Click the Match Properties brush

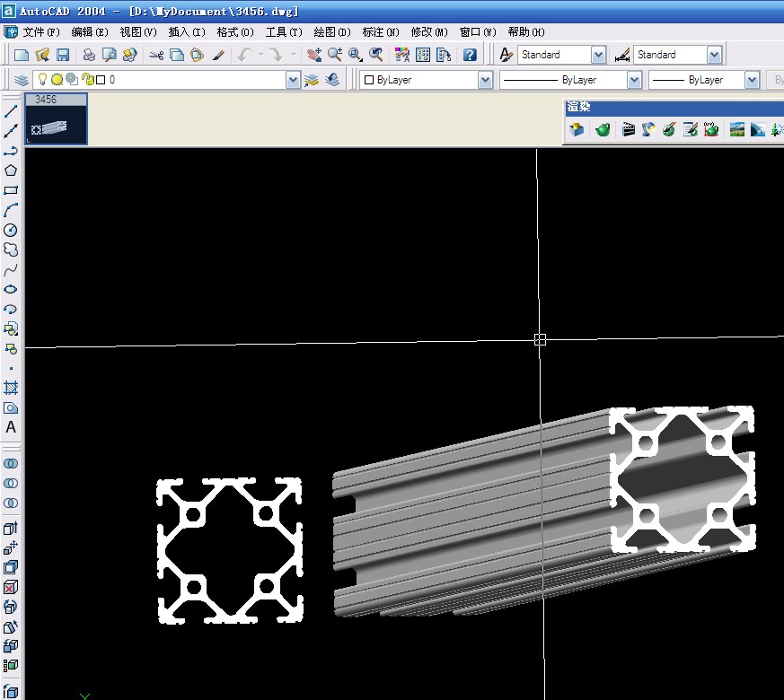(x=218, y=55)
